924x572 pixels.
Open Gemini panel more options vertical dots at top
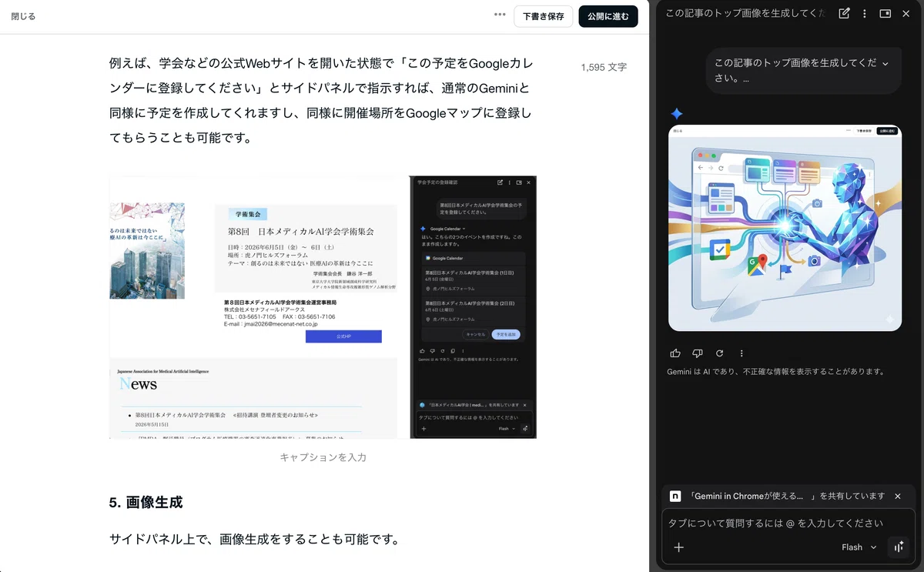865,13
